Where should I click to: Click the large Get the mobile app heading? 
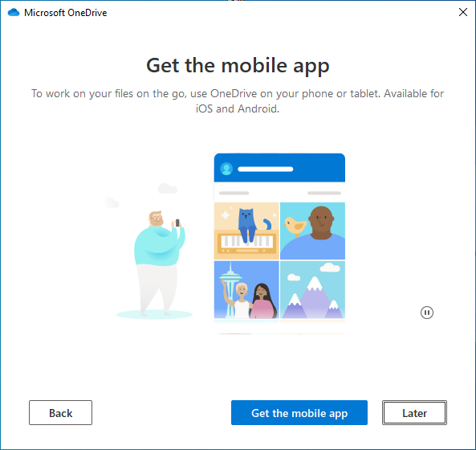click(x=238, y=65)
